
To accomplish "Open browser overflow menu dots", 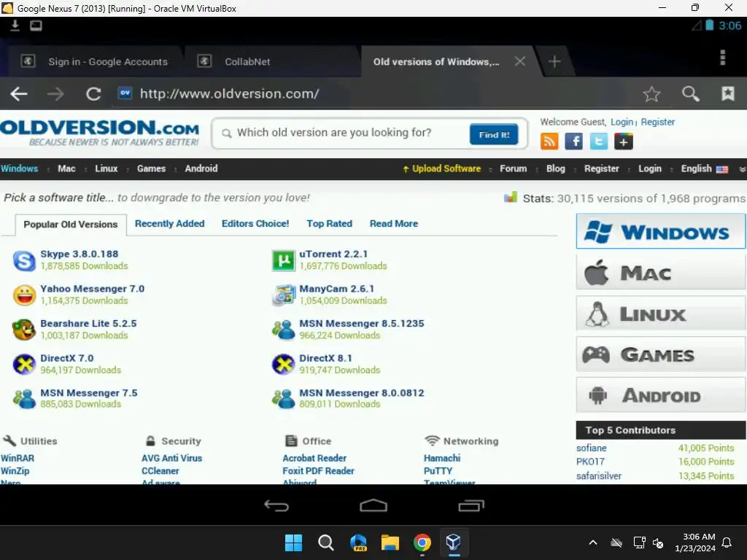I will coord(722,57).
